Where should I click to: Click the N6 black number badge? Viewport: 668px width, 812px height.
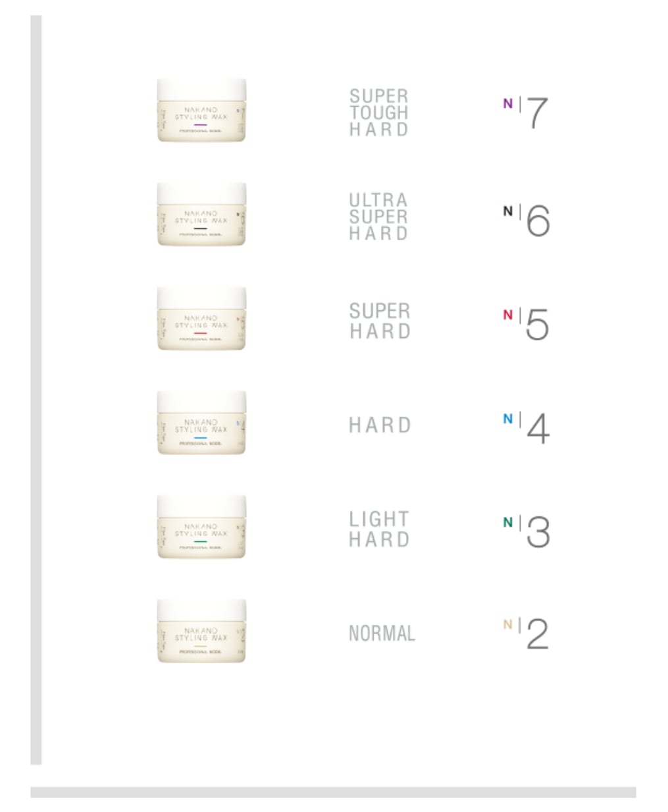(526, 219)
